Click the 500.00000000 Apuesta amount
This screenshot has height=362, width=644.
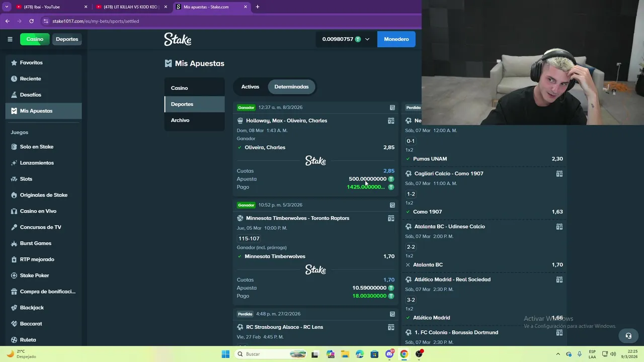click(x=368, y=179)
